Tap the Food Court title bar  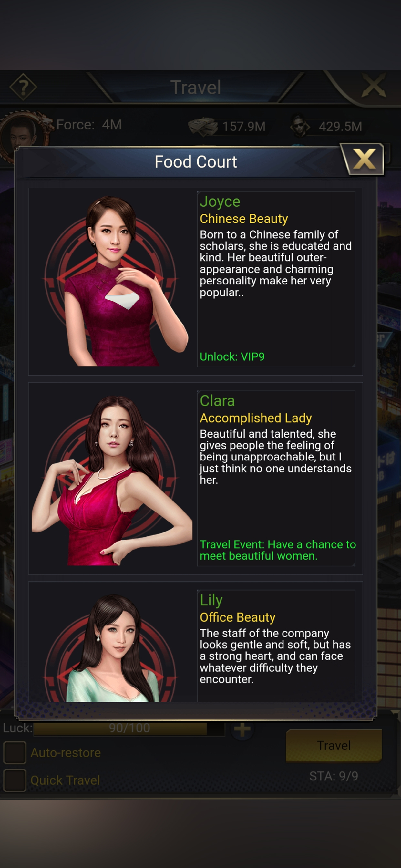coord(196,162)
